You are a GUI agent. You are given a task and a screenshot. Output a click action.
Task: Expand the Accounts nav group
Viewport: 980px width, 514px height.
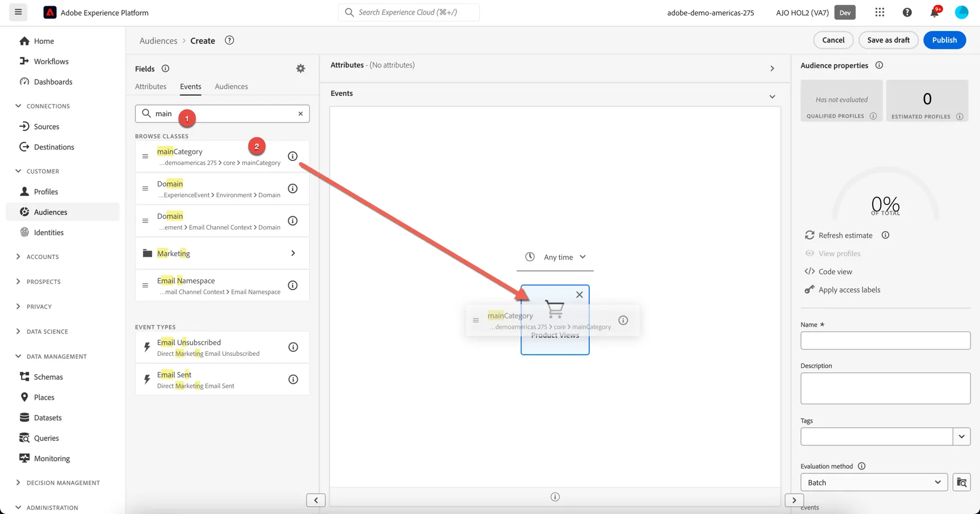click(18, 257)
